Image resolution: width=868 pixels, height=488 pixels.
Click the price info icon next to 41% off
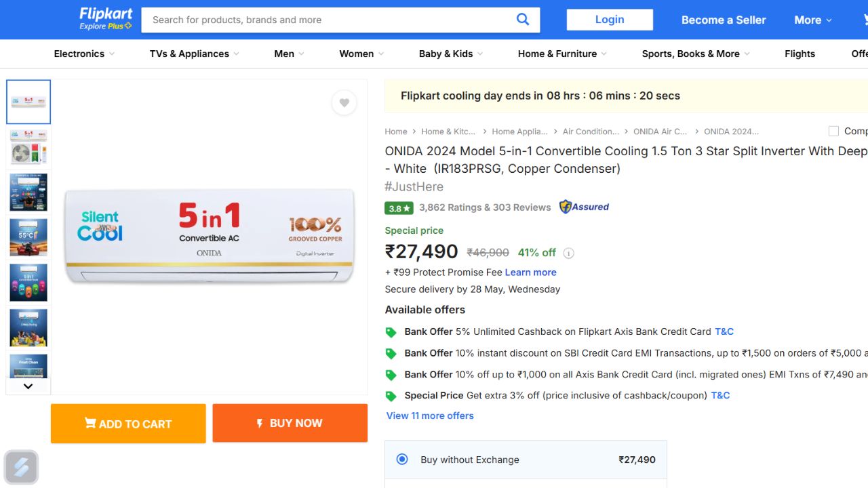tap(569, 253)
